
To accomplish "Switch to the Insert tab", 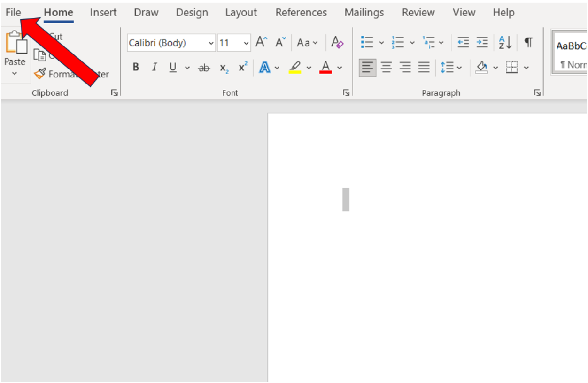I will click(x=103, y=13).
